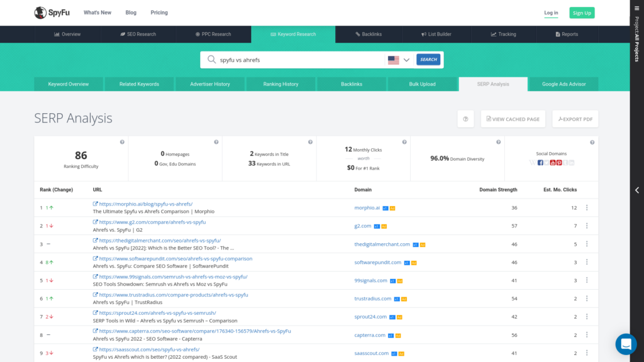The height and width of the screenshot is (362, 644).
Task: Expand the All Projects side panel arrow
Action: [637, 190]
